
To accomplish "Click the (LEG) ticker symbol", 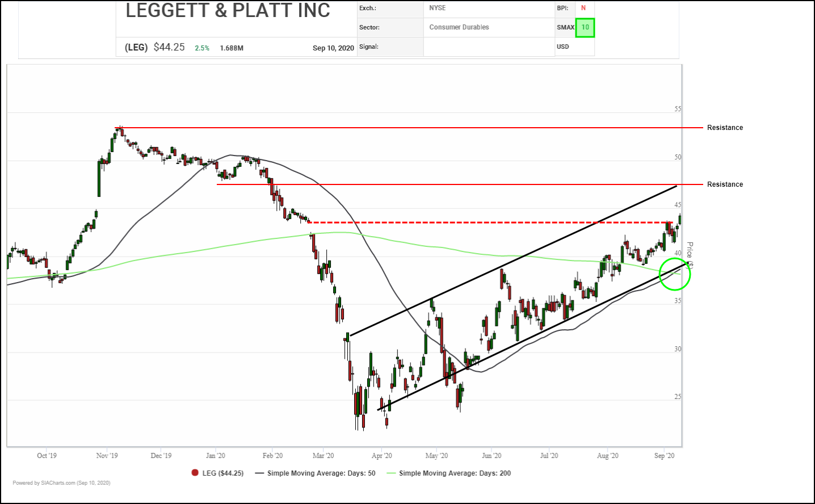I will click(136, 48).
